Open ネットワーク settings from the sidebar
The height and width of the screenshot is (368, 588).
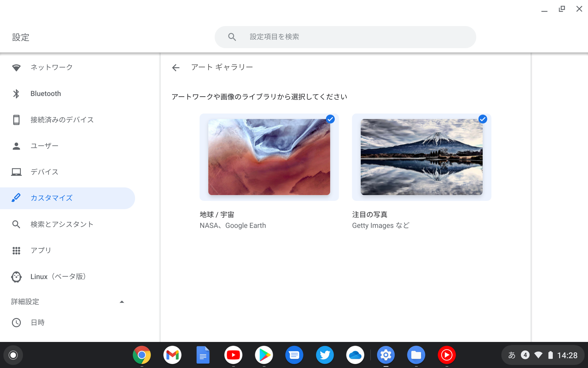(x=51, y=67)
